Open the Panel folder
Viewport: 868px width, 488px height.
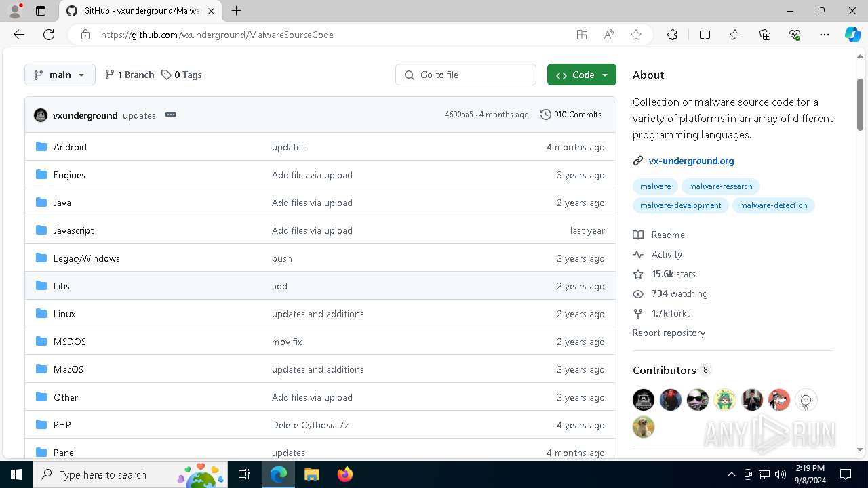(x=64, y=453)
